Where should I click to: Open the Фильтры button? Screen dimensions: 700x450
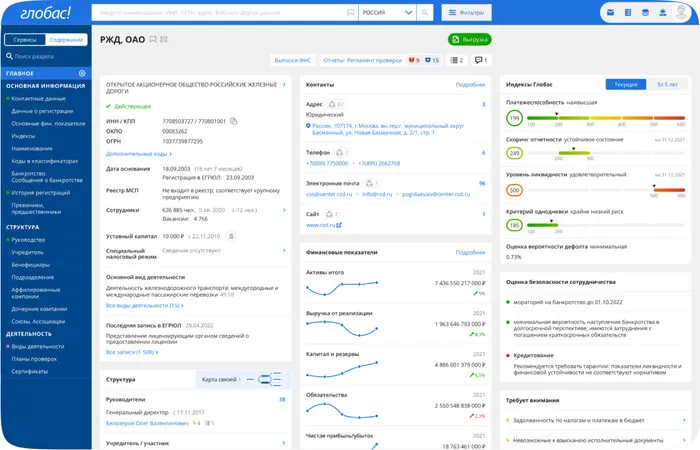(467, 12)
